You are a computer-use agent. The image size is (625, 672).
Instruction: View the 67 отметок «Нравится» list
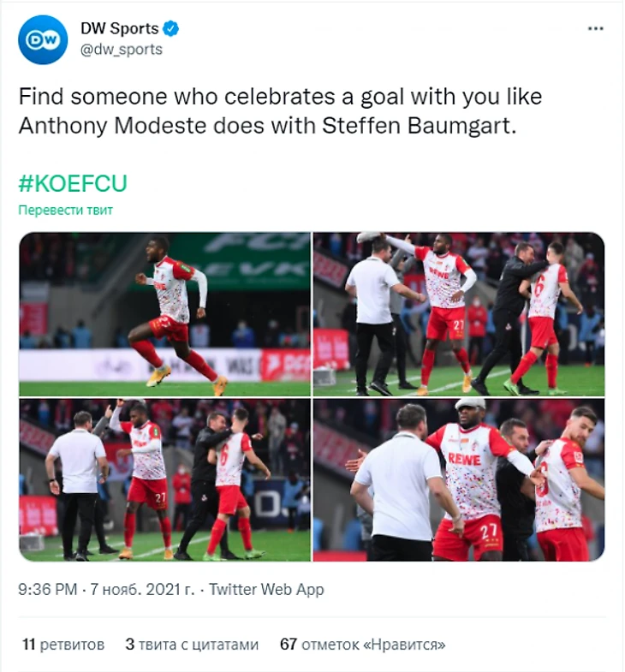pyautogui.click(x=362, y=644)
